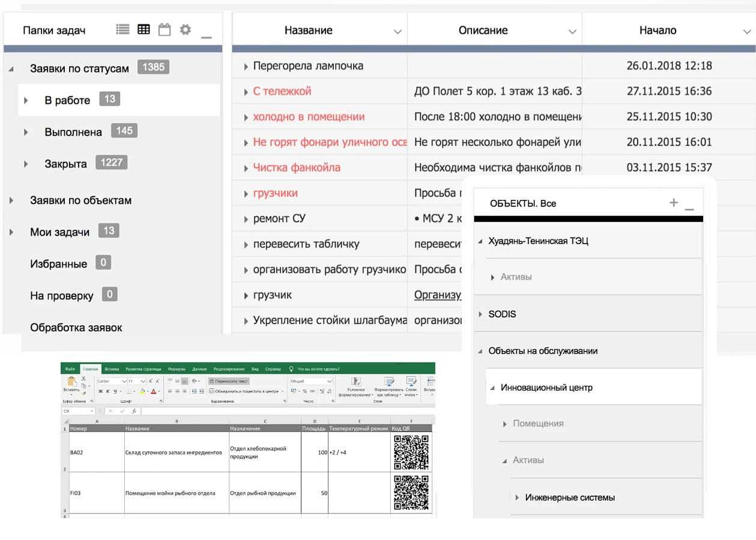Viewport: 756px width, 540px height.
Task: Open Стили ячеек in Excel
Action: 411,388
